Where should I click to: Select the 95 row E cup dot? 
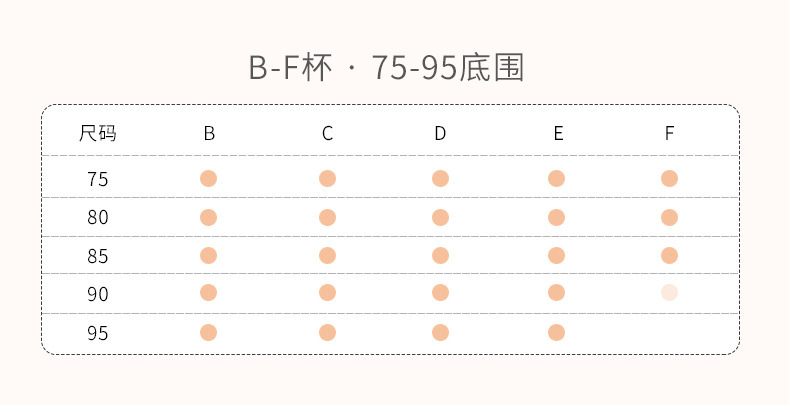point(556,332)
